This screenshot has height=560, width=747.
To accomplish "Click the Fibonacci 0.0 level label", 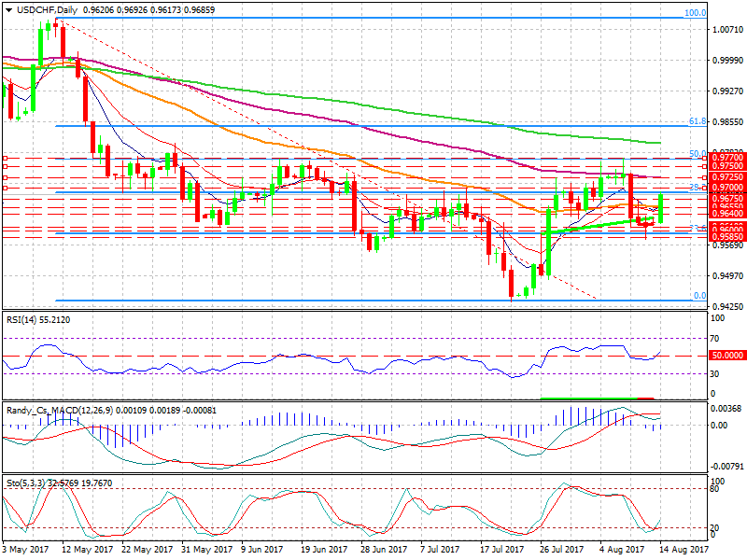I will pos(698,297).
